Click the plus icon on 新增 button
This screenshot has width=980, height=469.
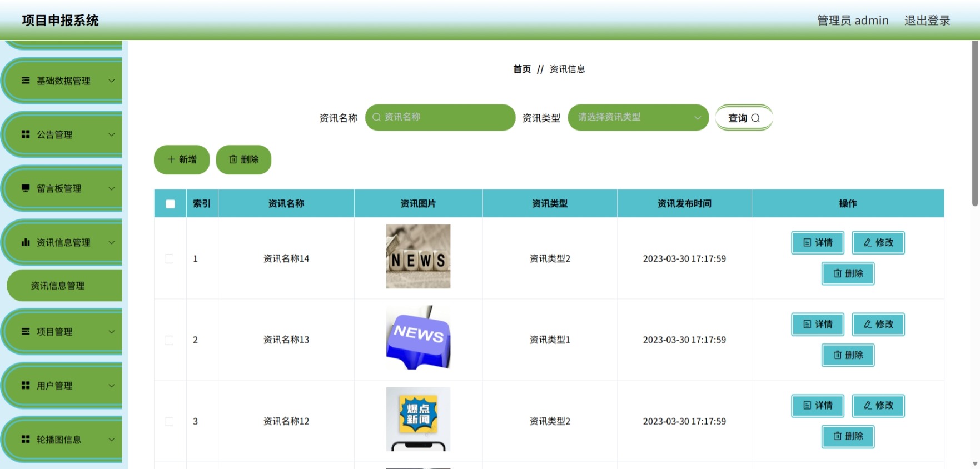point(171,159)
